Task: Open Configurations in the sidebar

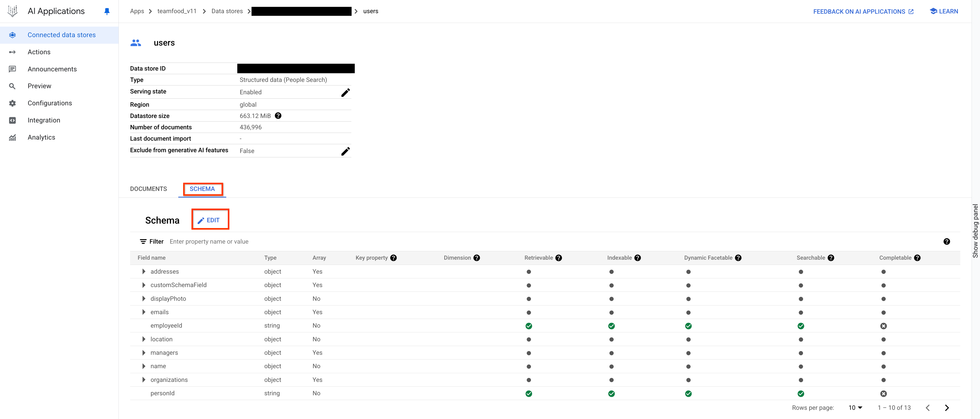Action: click(x=59, y=103)
